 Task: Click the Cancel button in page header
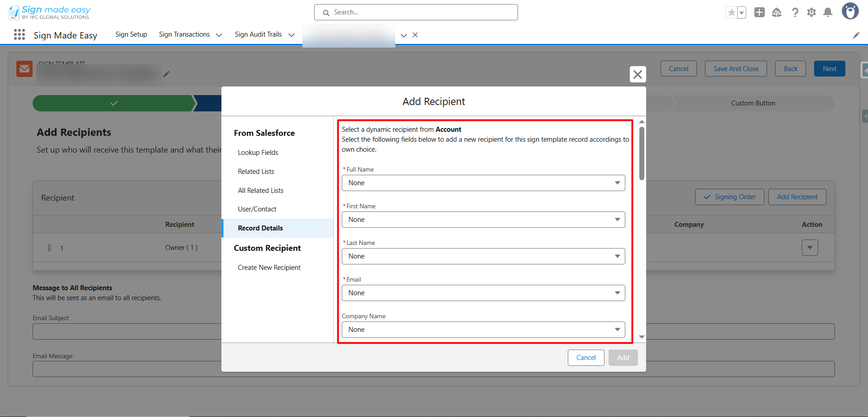[x=678, y=69]
